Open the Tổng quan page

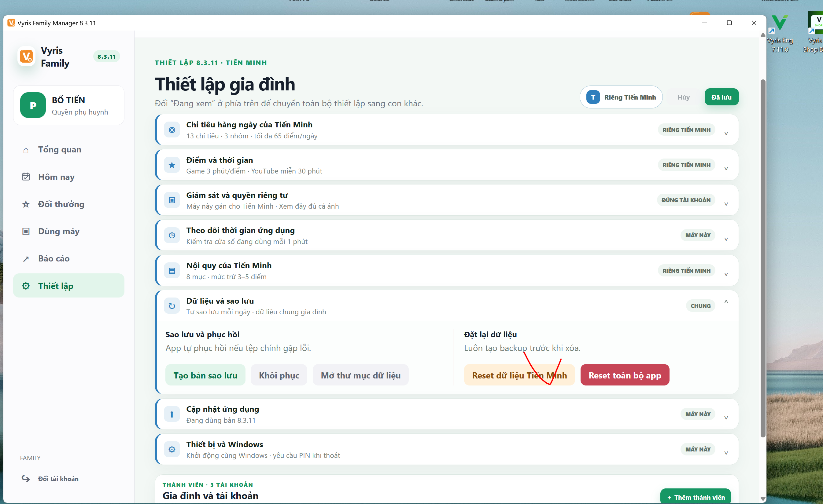(x=69, y=150)
